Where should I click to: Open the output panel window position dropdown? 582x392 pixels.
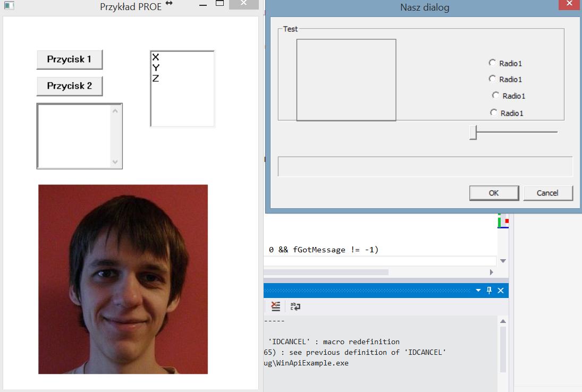pos(478,291)
